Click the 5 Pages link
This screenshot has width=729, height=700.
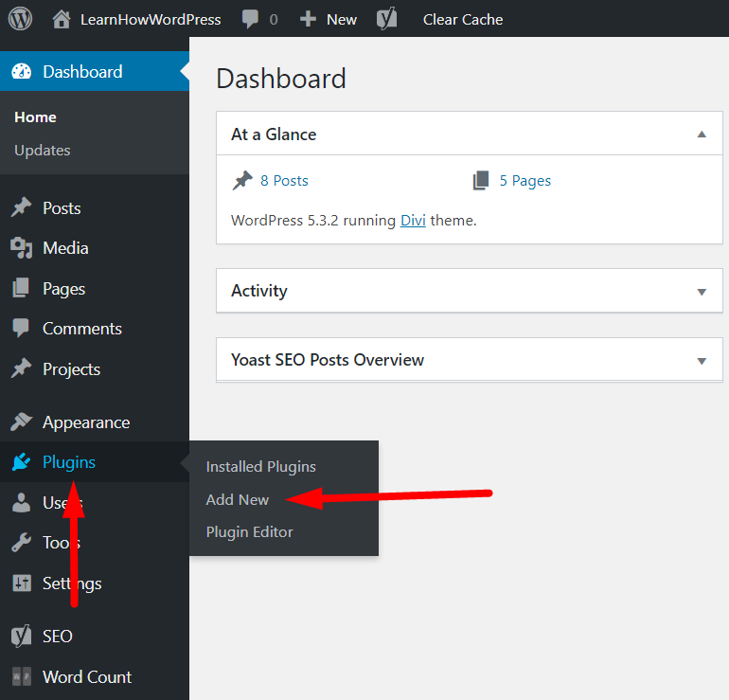525,181
